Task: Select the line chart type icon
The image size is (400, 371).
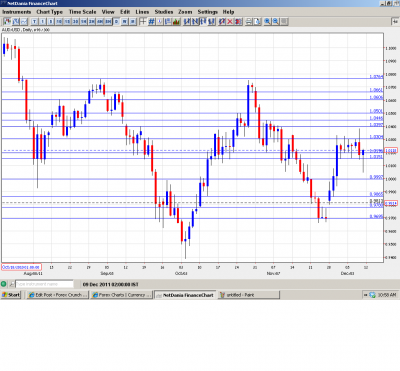Action: [x=24, y=22]
